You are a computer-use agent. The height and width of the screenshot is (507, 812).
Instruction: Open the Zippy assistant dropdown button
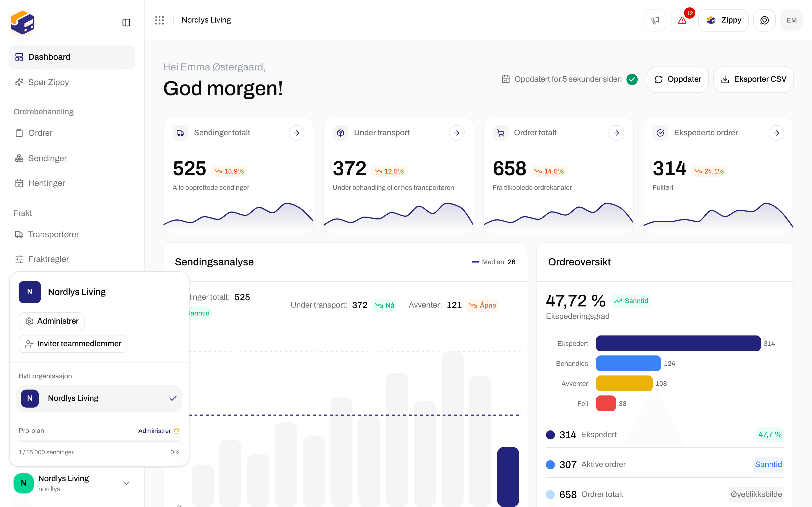click(723, 21)
